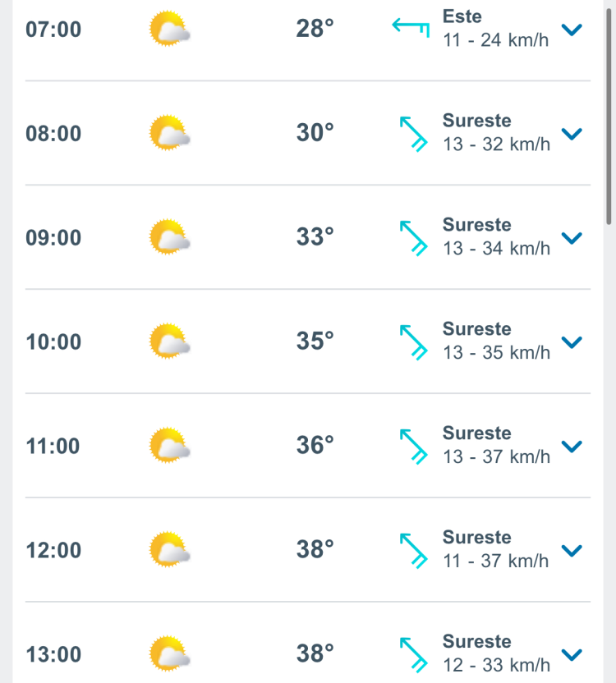This screenshot has height=683, width=616.
Task: Expand the 11:00 forecast details chevron
Action: (x=572, y=446)
